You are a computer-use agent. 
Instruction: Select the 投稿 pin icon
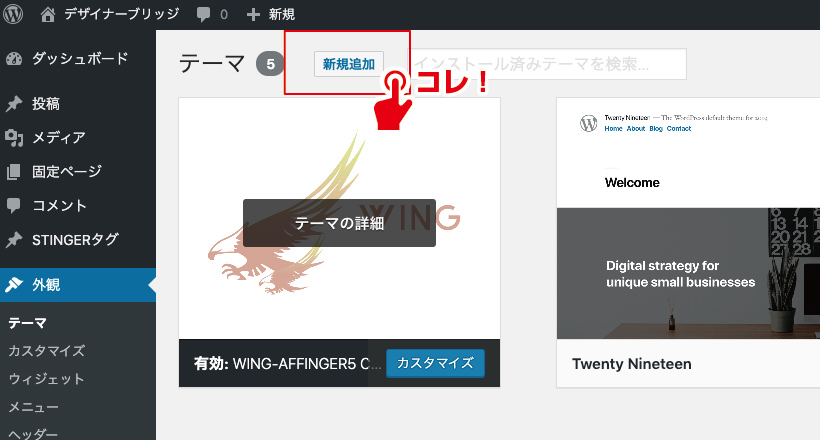(x=14, y=104)
